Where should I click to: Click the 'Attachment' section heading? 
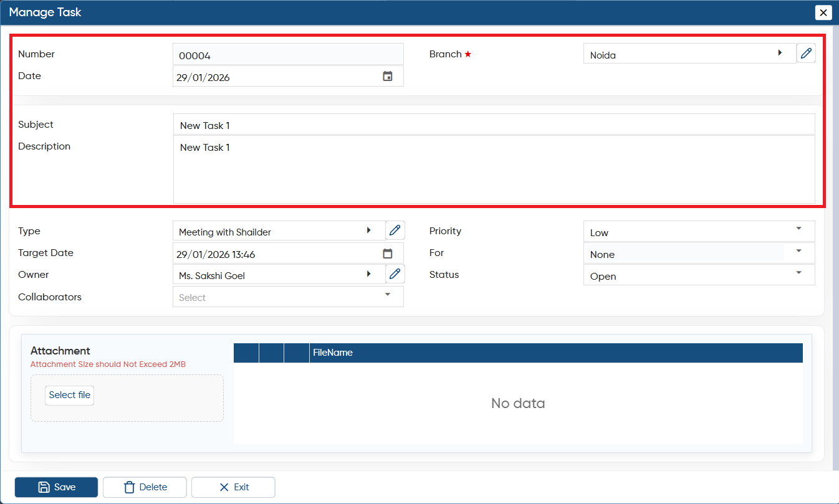(x=60, y=351)
